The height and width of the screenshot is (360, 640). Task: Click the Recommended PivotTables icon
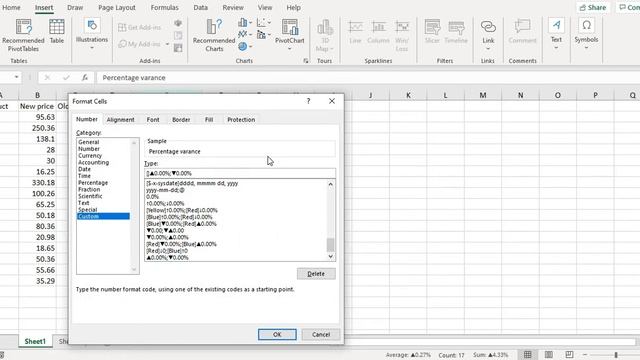pyautogui.click(x=23, y=35)
